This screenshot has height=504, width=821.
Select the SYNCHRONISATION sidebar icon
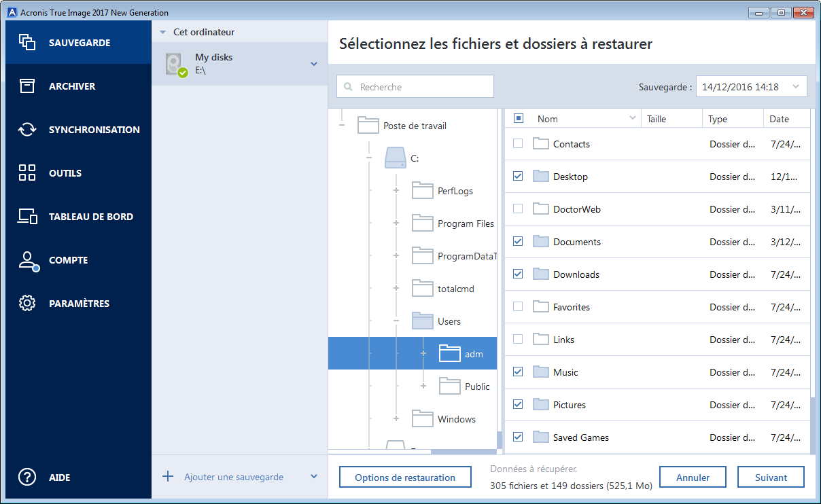27,129
